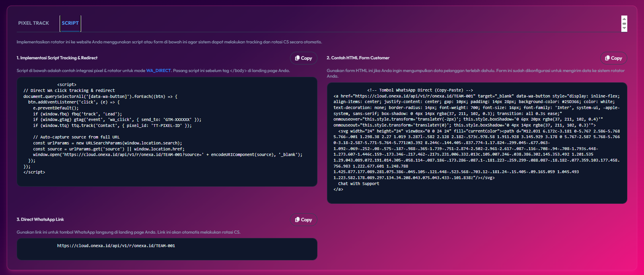
Task: Click the ttq.track('Contact') code line
Action: tap(112, 125)
